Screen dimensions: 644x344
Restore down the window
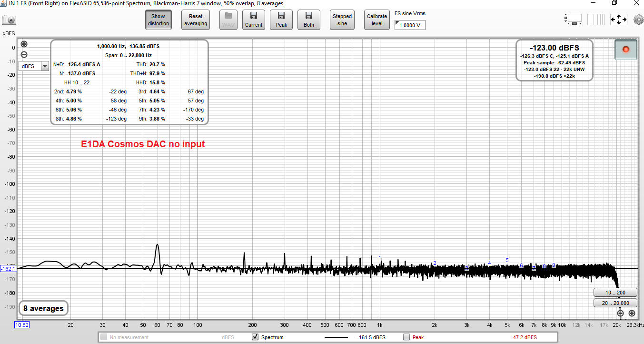pyautogui.click(x=614, y=3)
